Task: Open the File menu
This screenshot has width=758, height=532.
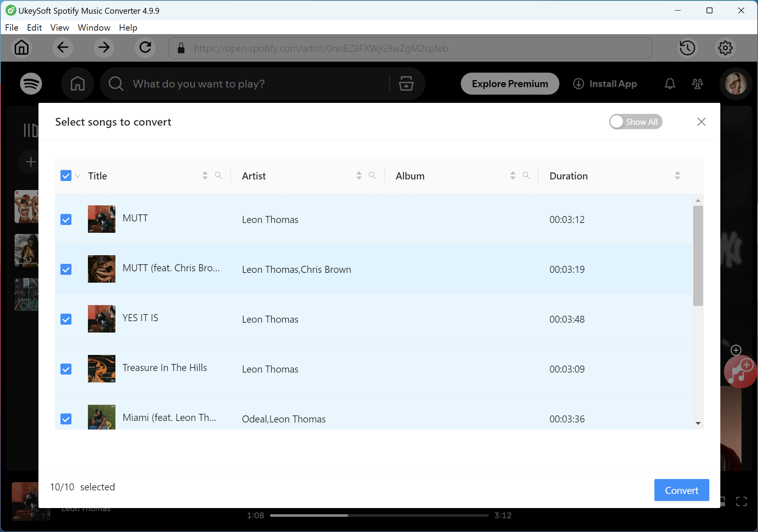Action: [11, 27]
